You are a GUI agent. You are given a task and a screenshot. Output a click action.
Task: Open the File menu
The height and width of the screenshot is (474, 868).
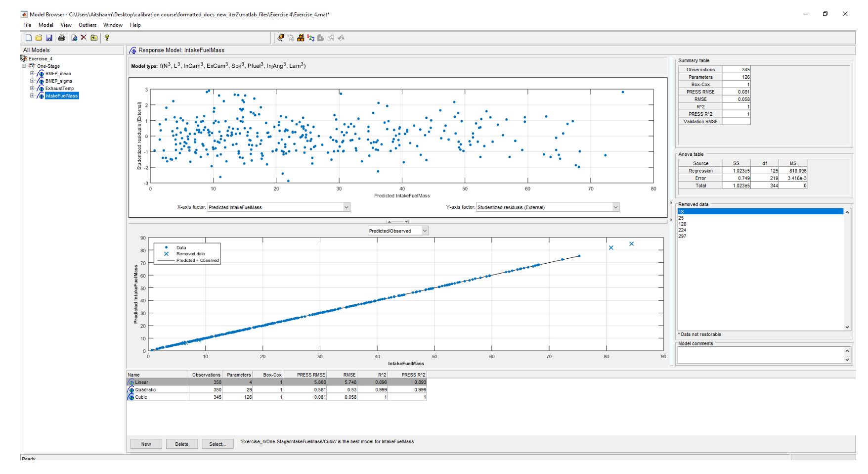(x=27, y=25)
